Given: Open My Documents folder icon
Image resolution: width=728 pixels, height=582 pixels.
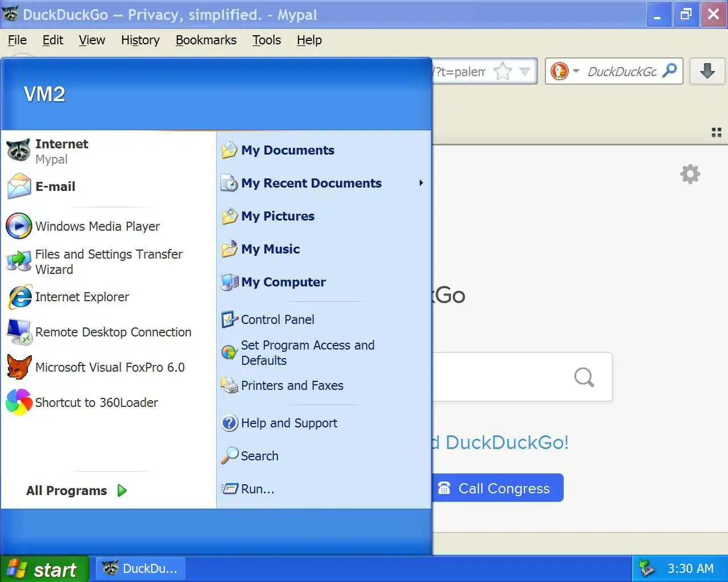Looking at the screenshot, I should (229, 150).
